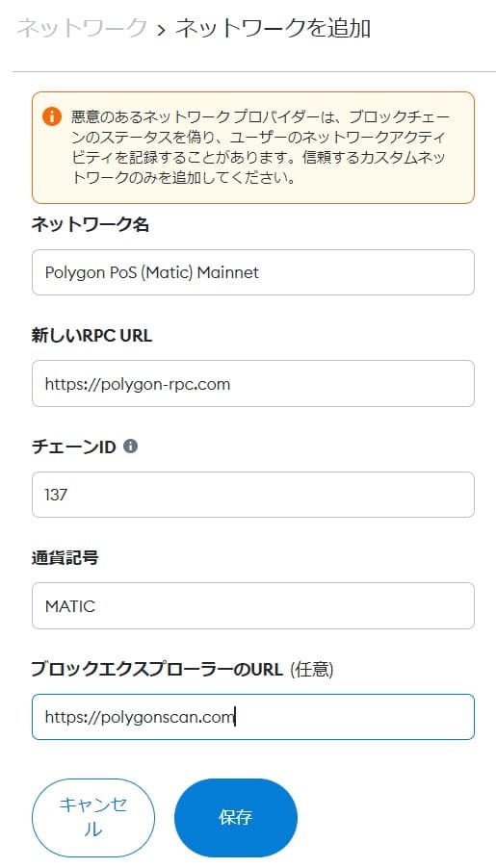Focus the polygon-rpc.com RPC URL field

[253, 384]
